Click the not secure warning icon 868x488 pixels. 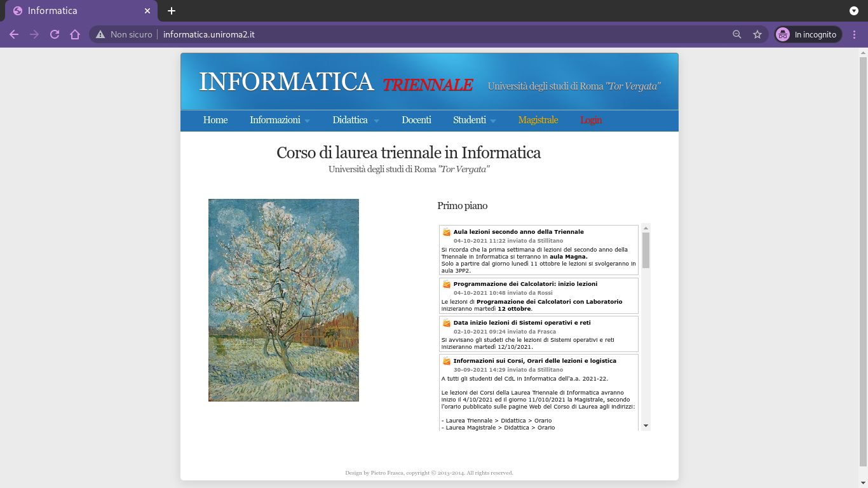100,34
